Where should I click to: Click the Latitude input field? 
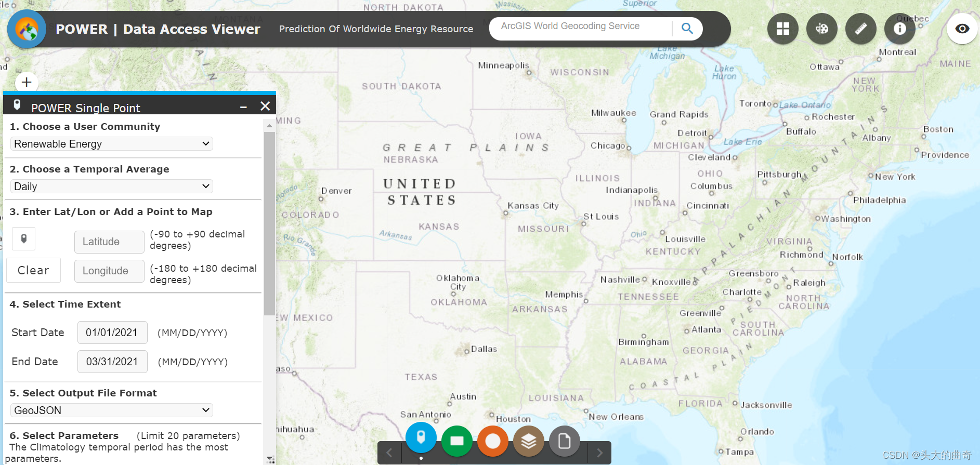pyautogui.click(x=109, y=242)
